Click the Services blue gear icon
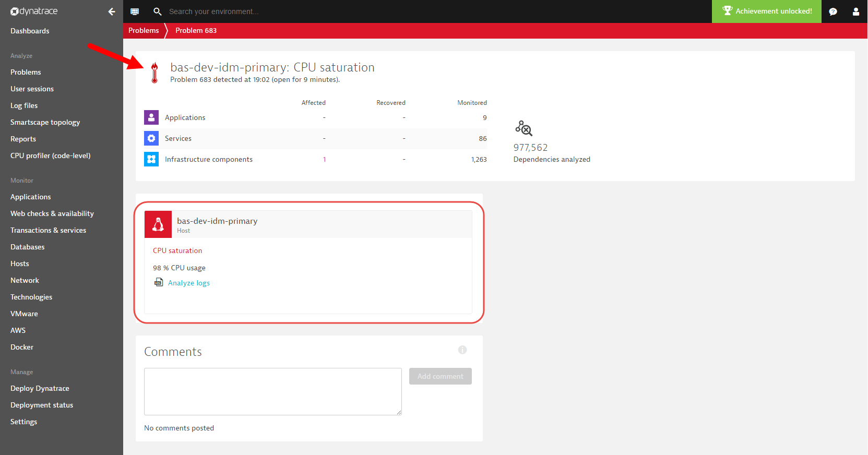868x455 pixels. [x=151, y=138]
